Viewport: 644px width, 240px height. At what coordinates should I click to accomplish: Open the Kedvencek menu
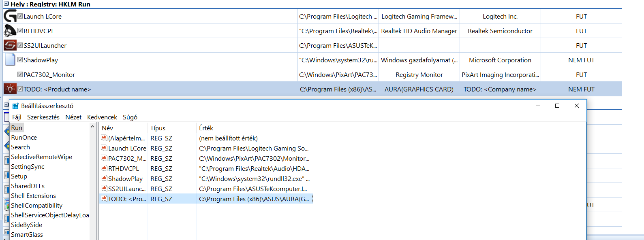tap(102, 117)
